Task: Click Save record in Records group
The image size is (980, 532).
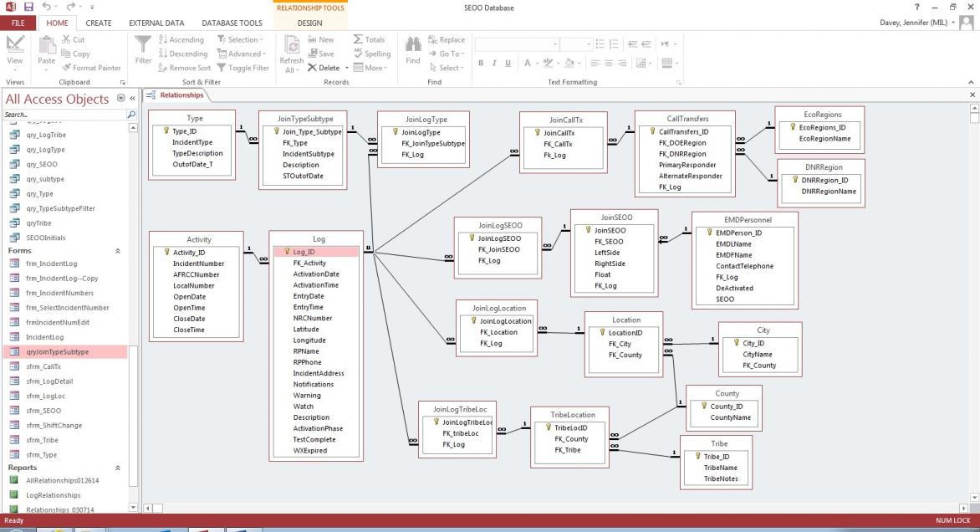Action: click(x=320, y=54)
